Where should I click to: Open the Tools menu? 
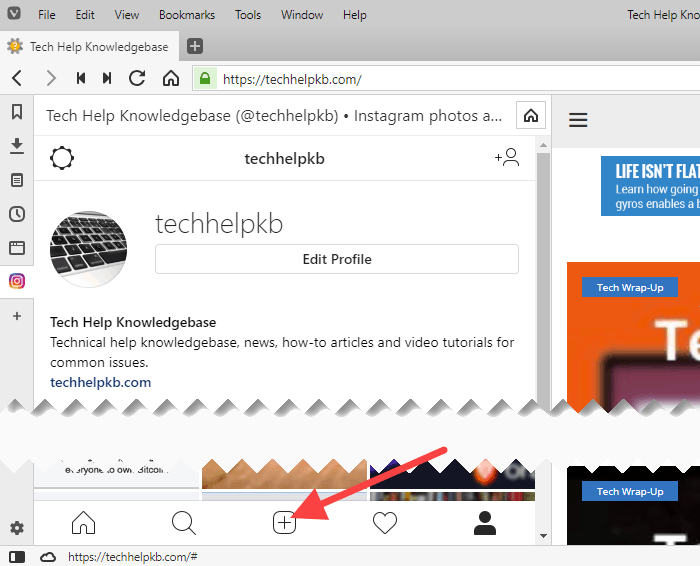(248, 15)
